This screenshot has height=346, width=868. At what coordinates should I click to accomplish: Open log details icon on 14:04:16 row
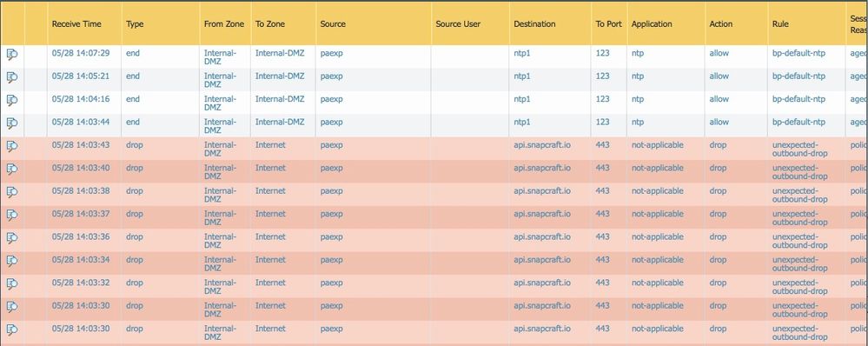click(x=12, y=100)
